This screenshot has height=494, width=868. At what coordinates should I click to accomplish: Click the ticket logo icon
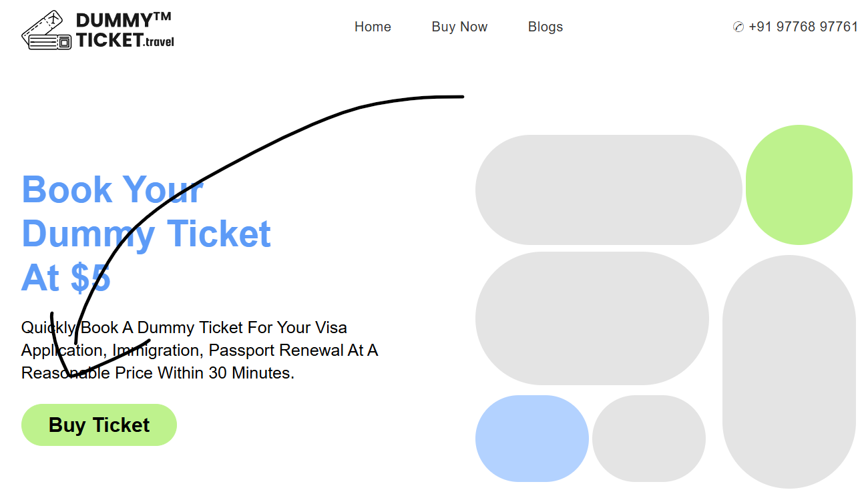[47, 31]
